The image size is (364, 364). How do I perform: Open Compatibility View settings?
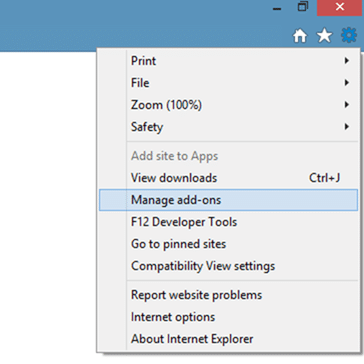[x=228, y=266]
